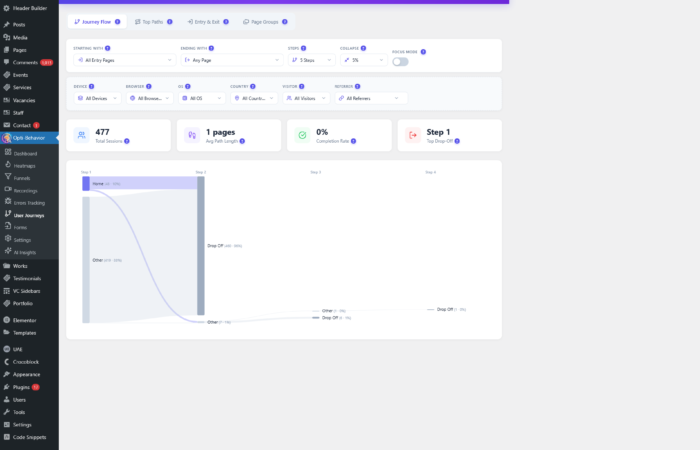The width and height of the screenshot is (700, 450).
Task: Open the Starting With dropdown
Action: tap(125, 60)
